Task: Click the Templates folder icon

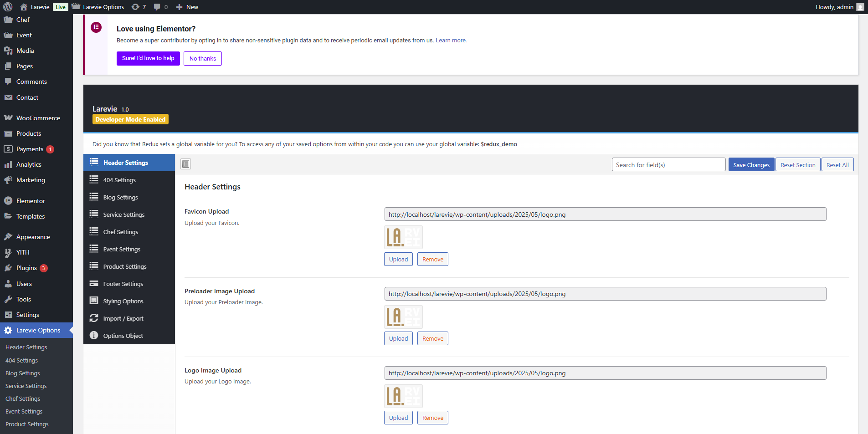Action: coord(8,216)
